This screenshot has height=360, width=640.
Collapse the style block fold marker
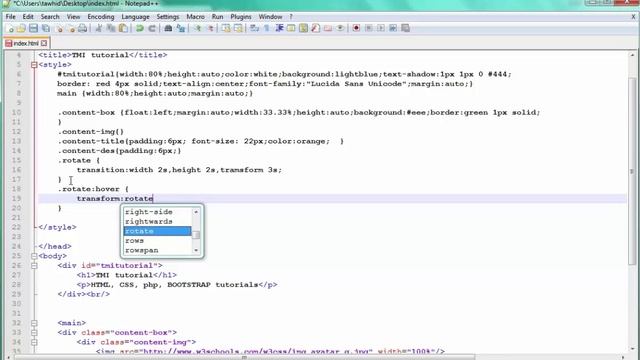pos(34,64)
